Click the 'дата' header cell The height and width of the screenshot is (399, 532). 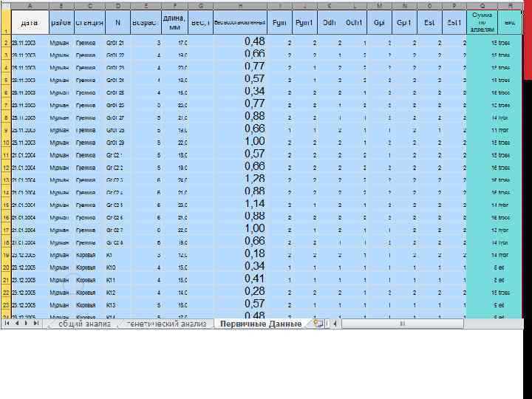pos(30,22)
